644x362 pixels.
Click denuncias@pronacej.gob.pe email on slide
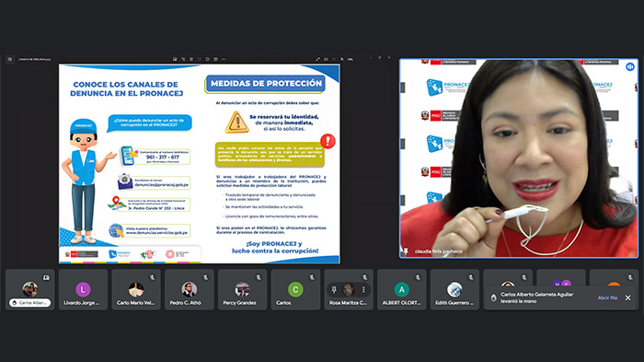click(161, 185)
